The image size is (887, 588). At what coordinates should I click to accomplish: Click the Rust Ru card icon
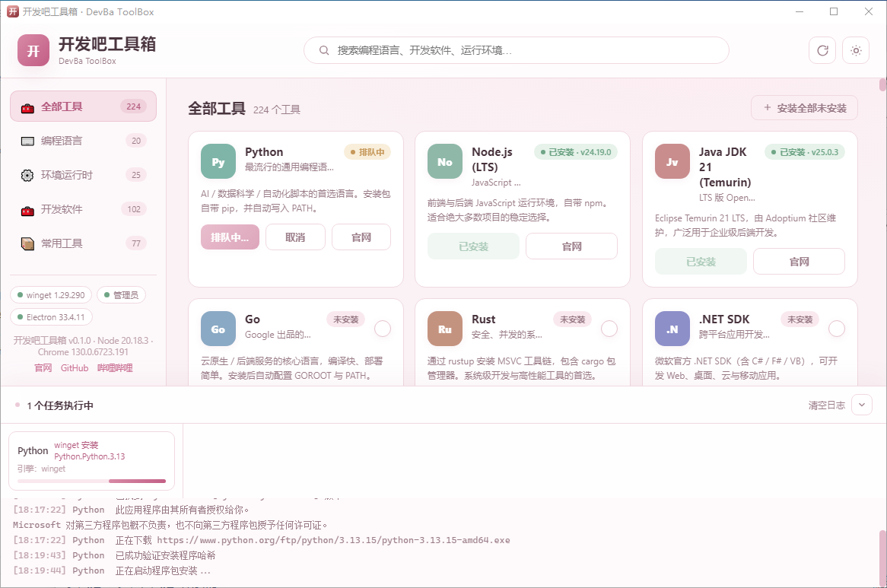(x=445, y=329)
